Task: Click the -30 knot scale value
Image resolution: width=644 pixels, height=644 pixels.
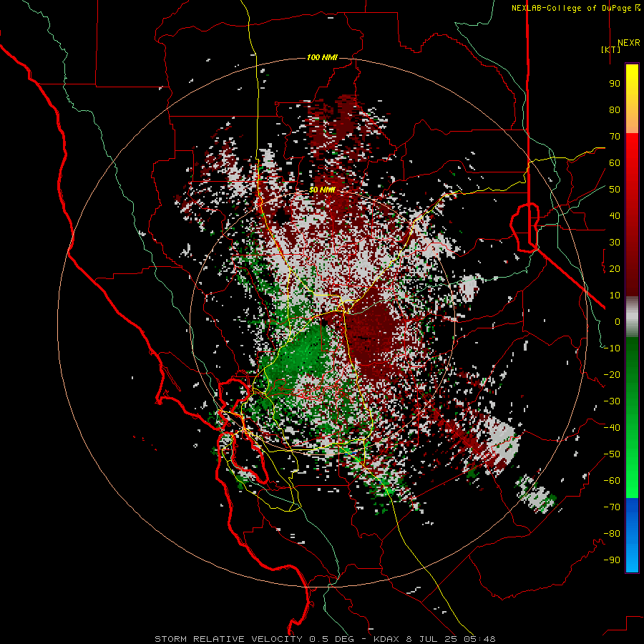Action: click(x=612, y=401)
